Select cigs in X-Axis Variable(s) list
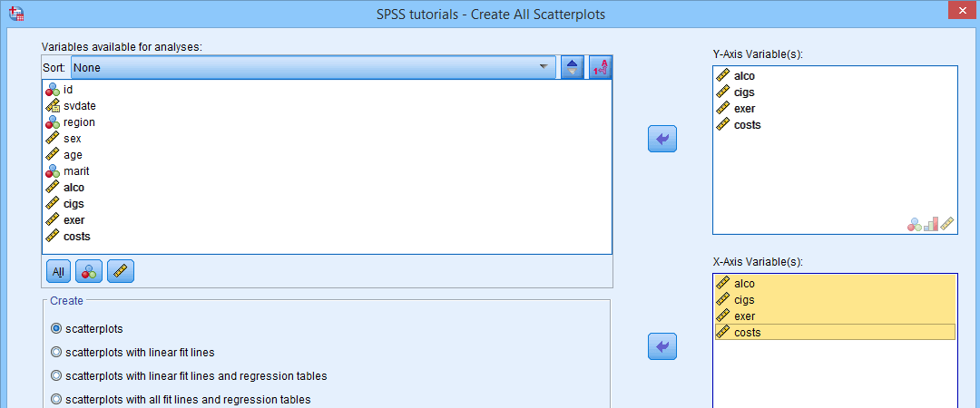This screenshot has width=980, height=408. pyautogui.click(x=835, y=299)
